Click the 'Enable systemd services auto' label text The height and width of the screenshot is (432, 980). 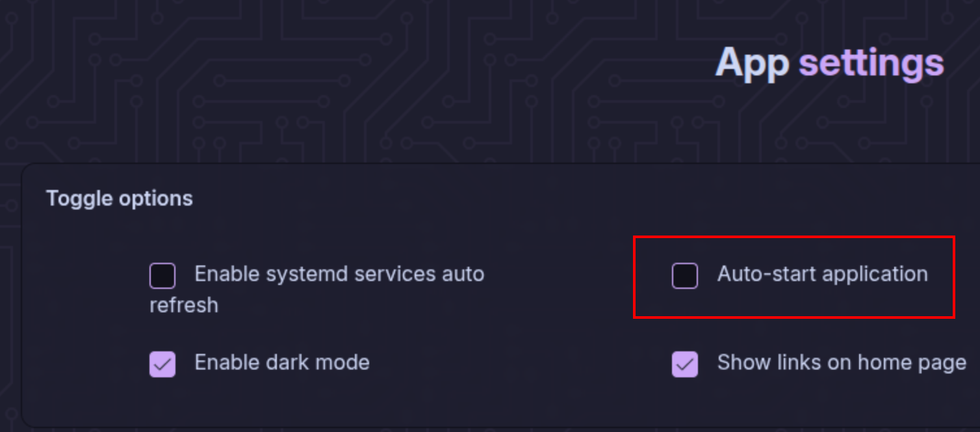(339, 274)
